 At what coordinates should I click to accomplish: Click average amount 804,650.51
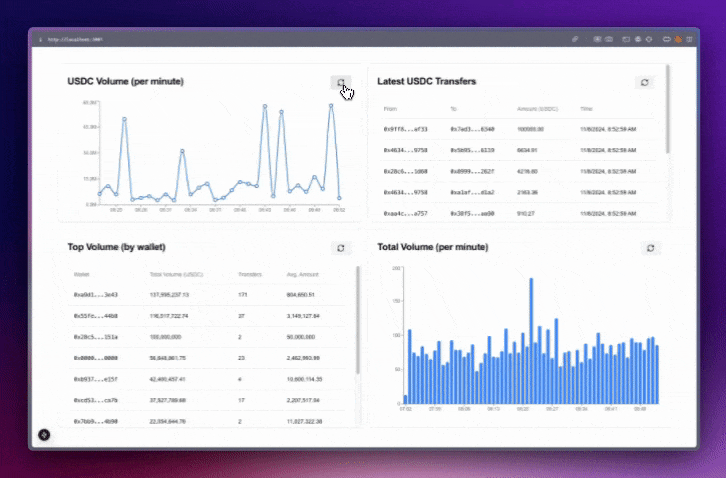pos(300,295)
